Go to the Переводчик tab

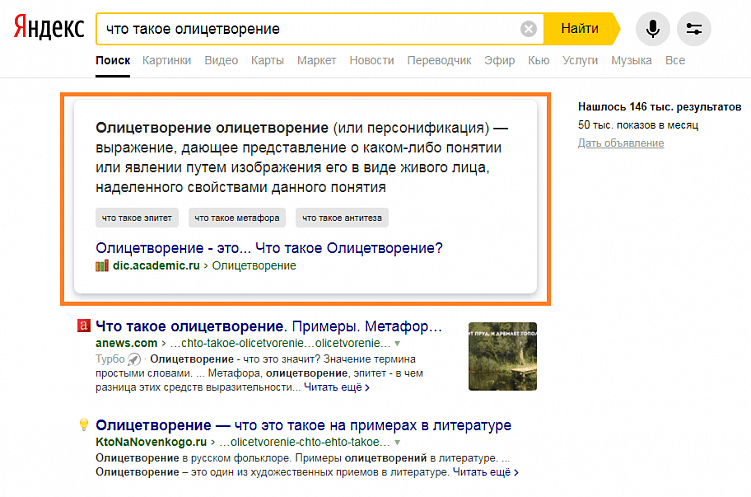tap(439, 61)
